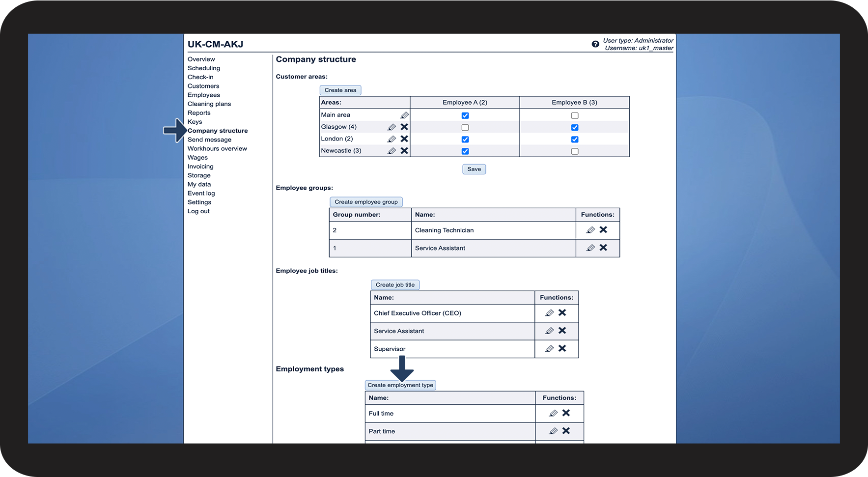Delete the Service Assistant employee group
868x477 pixels.
point(603,248)
